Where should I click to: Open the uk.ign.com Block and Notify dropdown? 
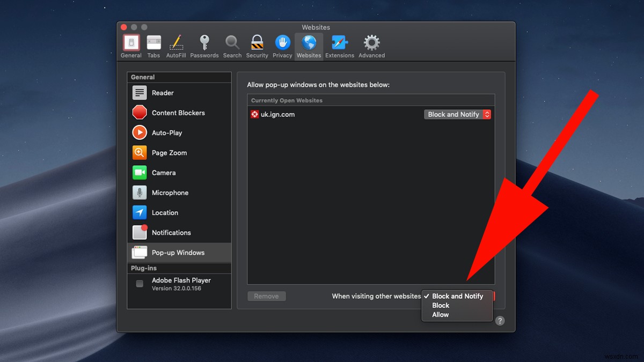457,114
